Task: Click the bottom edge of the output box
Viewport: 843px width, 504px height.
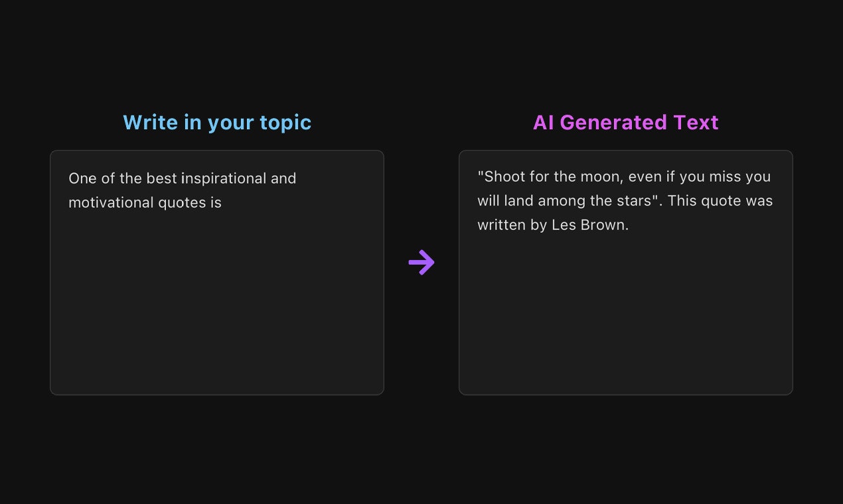Action: pos(626,394)
